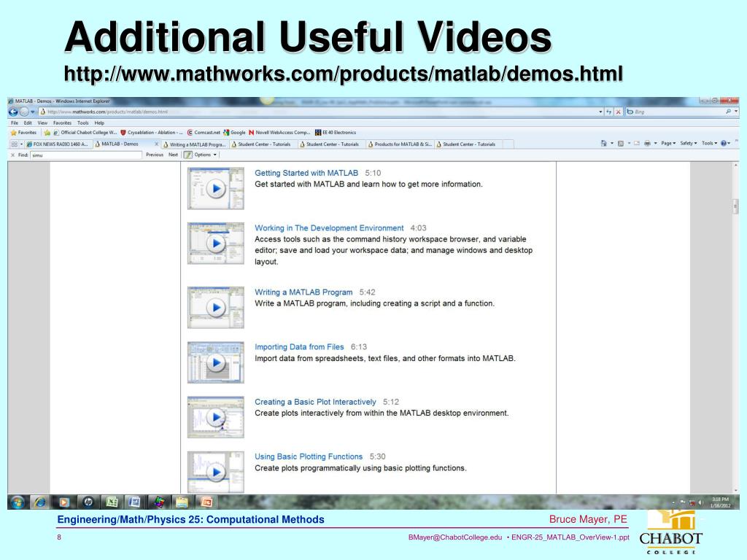The width and height of the screenshot is (747, 560).
Task: Click the Bing search magnifier icon
Action: pos(729,112)
